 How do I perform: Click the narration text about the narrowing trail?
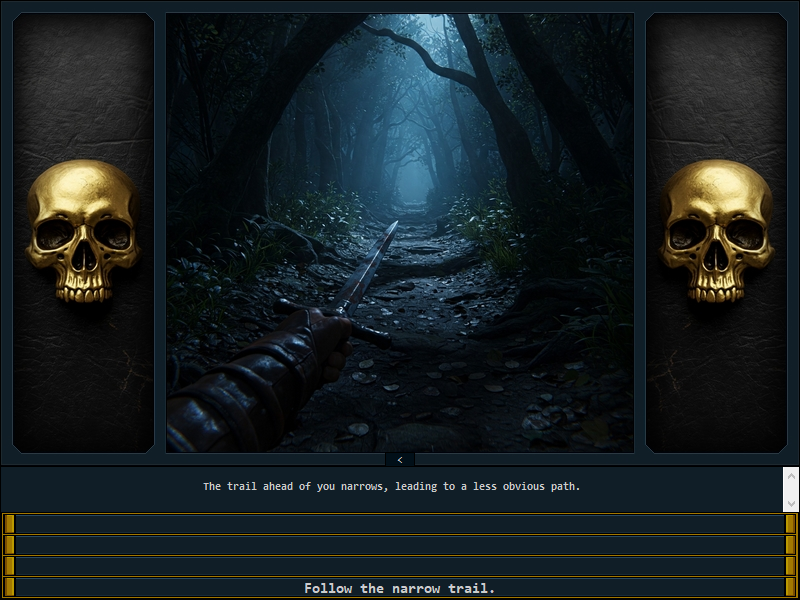[x=392, y=486]
